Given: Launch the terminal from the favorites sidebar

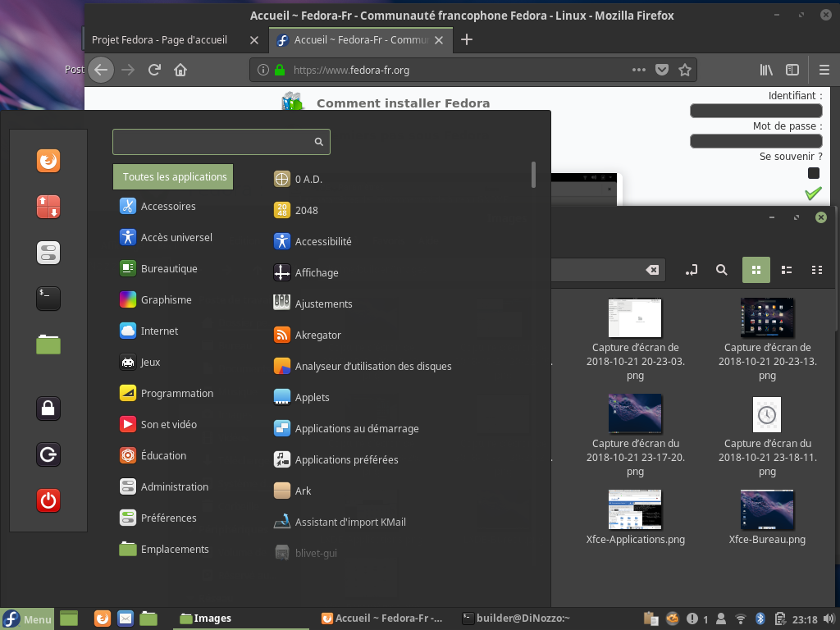Looking at the screenshot, I should click(x=48, y=299).
